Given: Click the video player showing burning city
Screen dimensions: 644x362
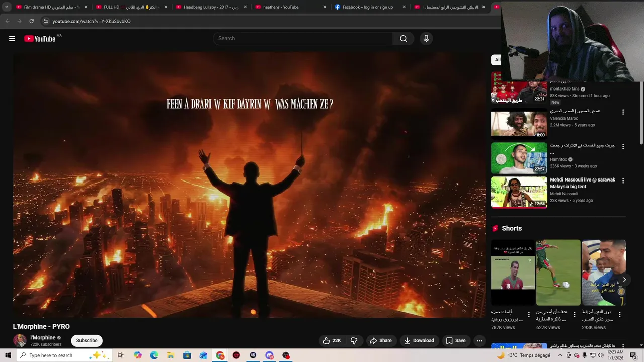Looking at the screenshot, I should pos(250,185).
